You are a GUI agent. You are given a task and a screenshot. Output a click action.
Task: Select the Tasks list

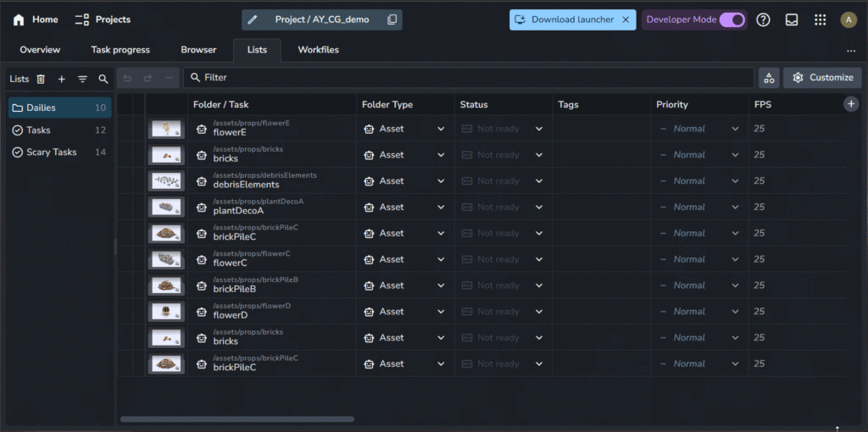[x=60, y=130]
